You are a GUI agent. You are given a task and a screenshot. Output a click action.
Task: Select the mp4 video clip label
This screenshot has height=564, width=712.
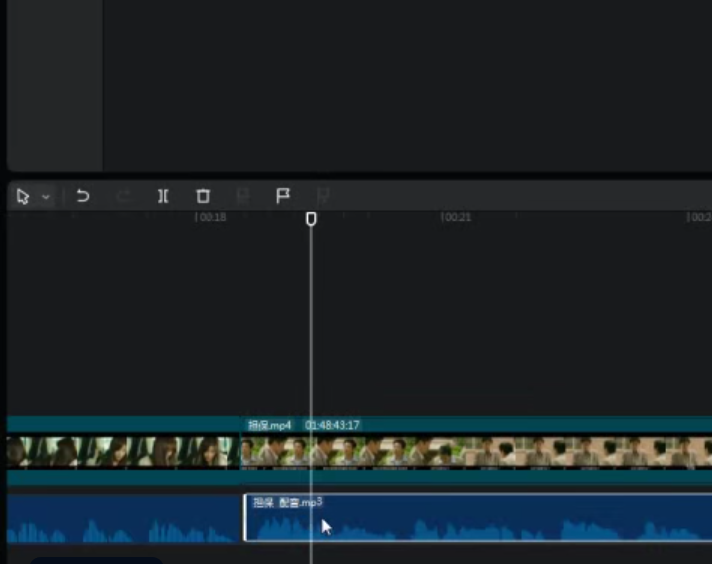tap(269, 425)
